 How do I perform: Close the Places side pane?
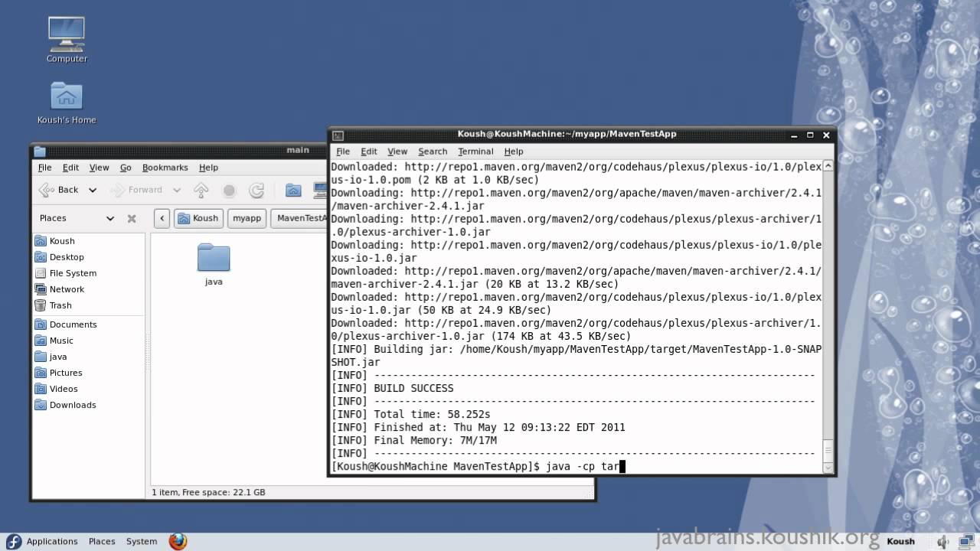point(132,218)
